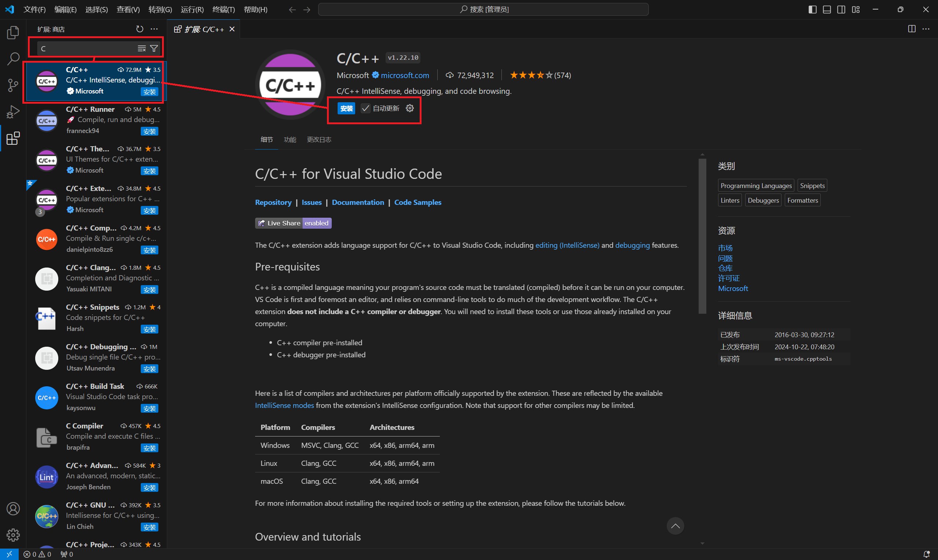Open the Source Control view
938x560 pixels.
(13, 85)
